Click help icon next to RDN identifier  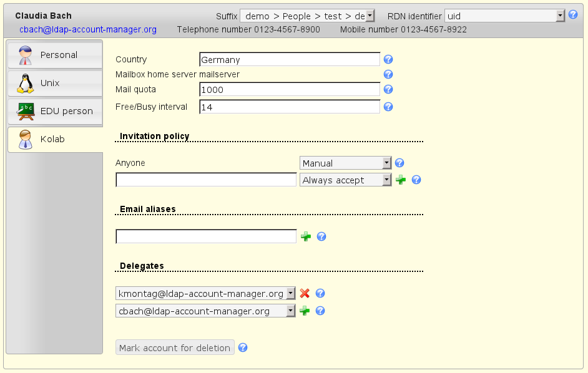click(x=573, y=15)
